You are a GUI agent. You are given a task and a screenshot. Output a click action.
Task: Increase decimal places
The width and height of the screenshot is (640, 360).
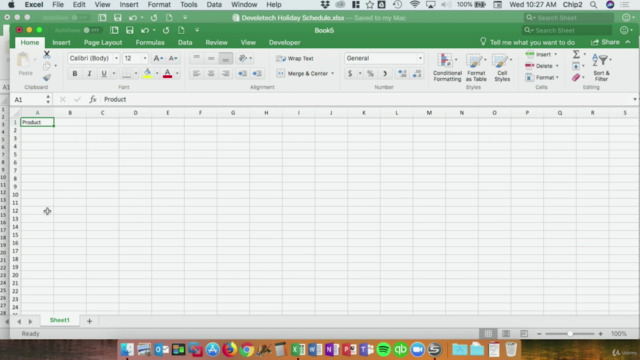click(x=402, y=74)
